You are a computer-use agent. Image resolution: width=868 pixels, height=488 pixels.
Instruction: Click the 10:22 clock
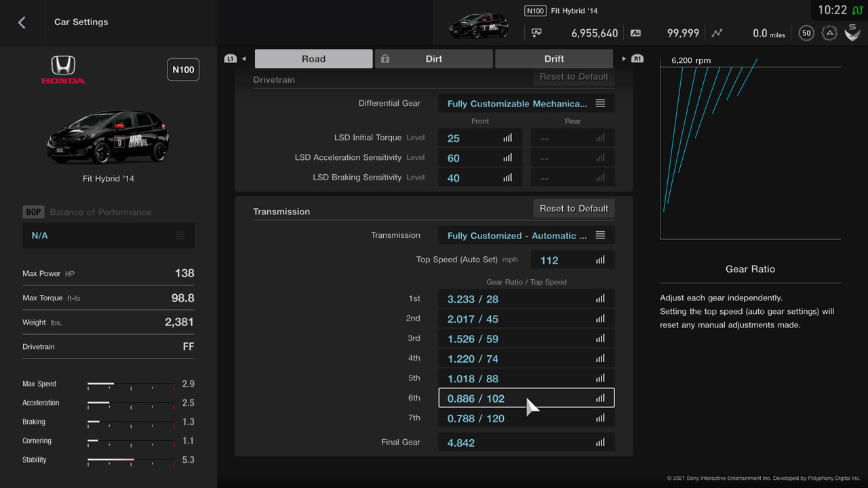[832, 10]
